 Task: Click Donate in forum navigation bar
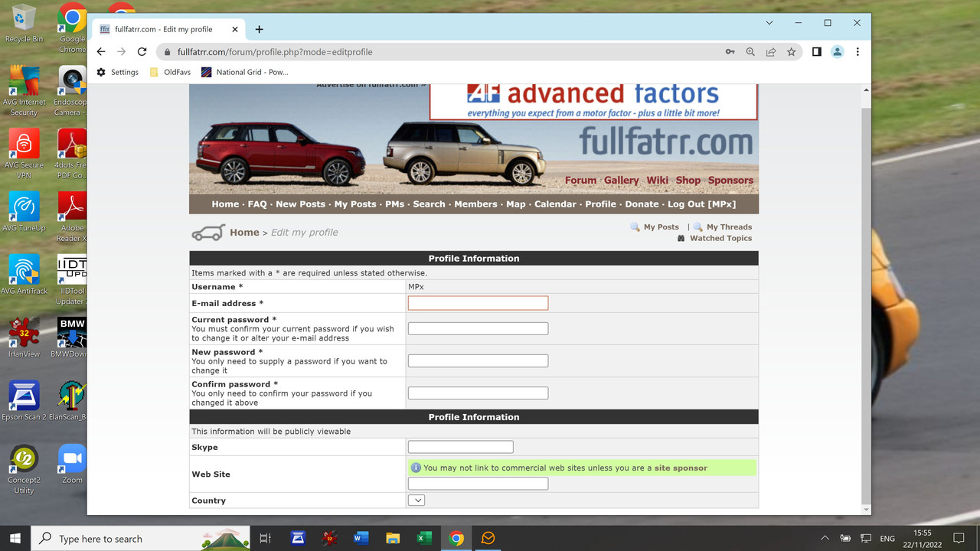tap(642, 204)
